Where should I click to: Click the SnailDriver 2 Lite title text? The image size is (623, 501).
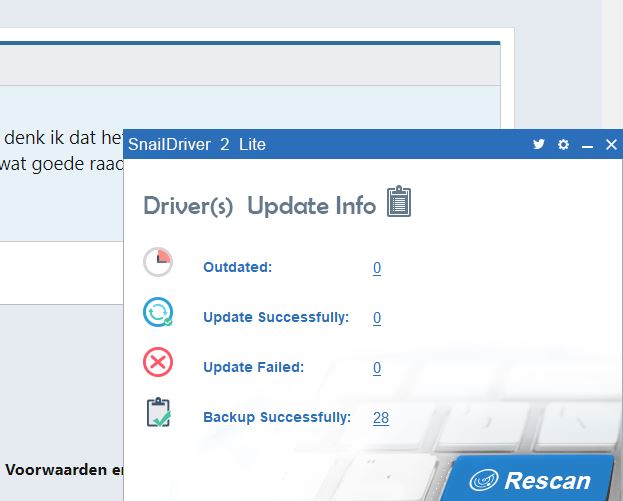tap(197, 144)
